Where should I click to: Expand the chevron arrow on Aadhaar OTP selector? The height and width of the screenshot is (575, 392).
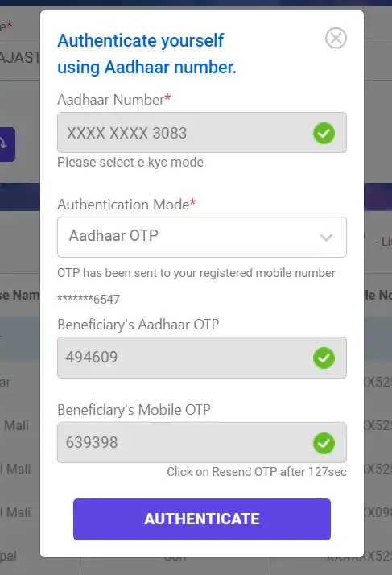tap(326, 238)
